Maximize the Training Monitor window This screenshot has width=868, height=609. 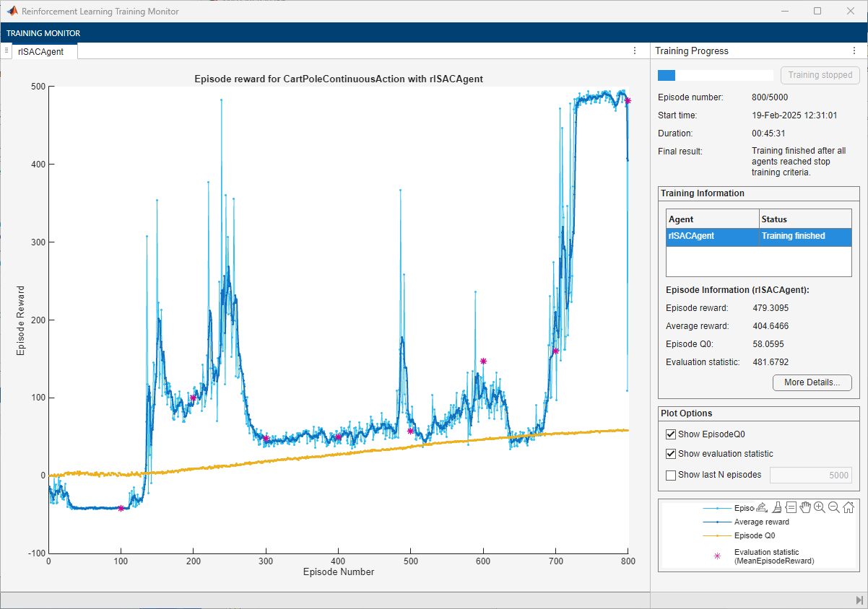coord(817,11)
